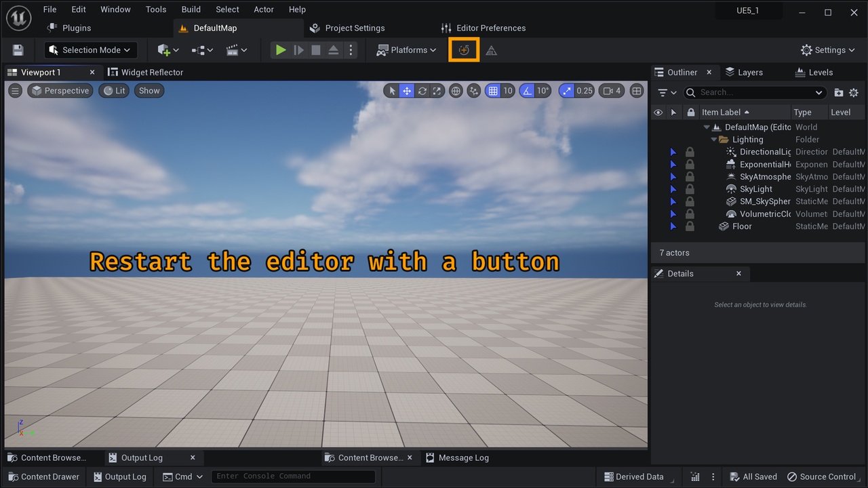Toggle the lock icon on the SkyLight row
The height and width of the screenshot is (488, 868).
click(690, 189)
